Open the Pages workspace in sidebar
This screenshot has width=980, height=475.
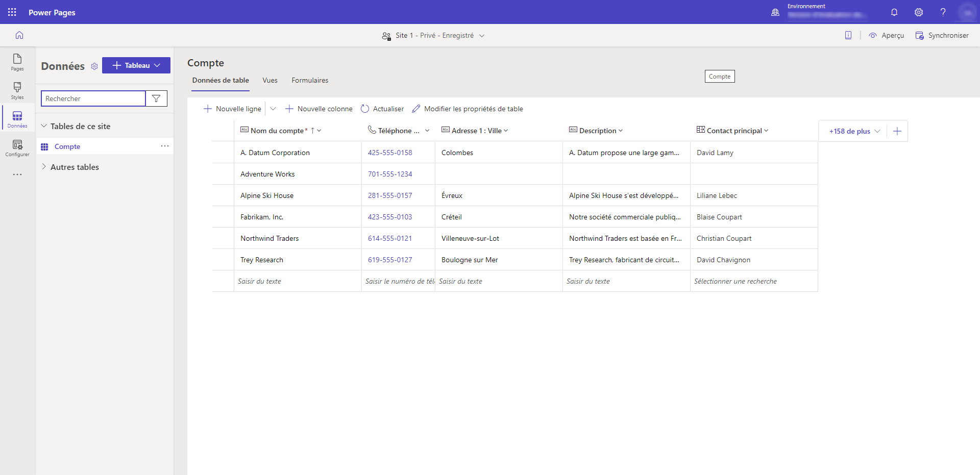point(17,62)
